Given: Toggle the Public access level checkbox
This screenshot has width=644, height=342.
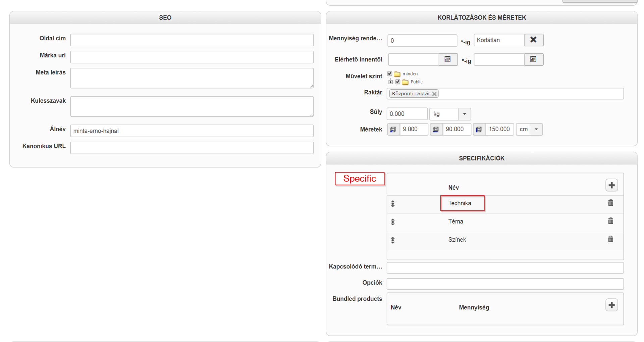Looking at the screenshot, I should pos(398,82).
